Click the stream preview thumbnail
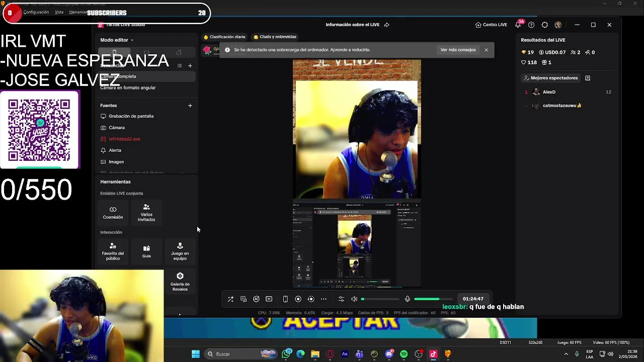The width and height of the screenshot is (644, 362). click(x=357, y=173)
